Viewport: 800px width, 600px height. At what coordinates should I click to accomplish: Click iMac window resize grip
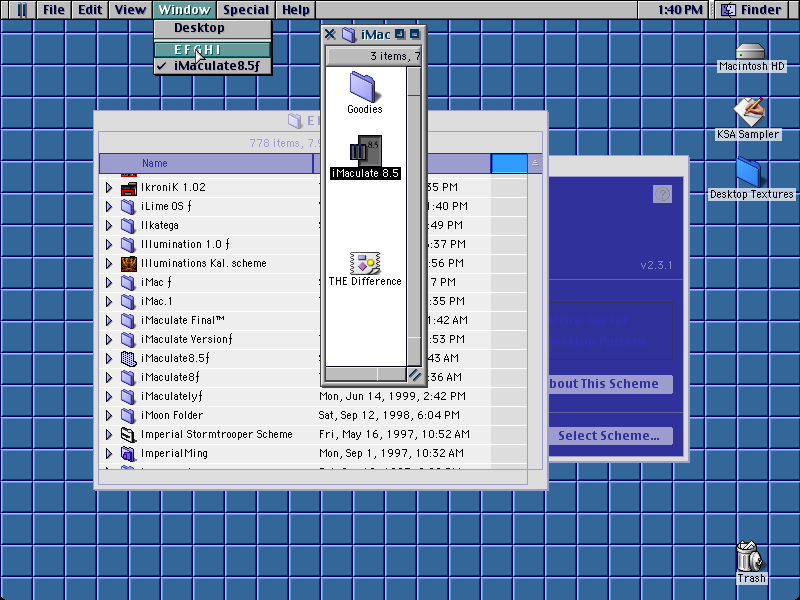point(414,375)
